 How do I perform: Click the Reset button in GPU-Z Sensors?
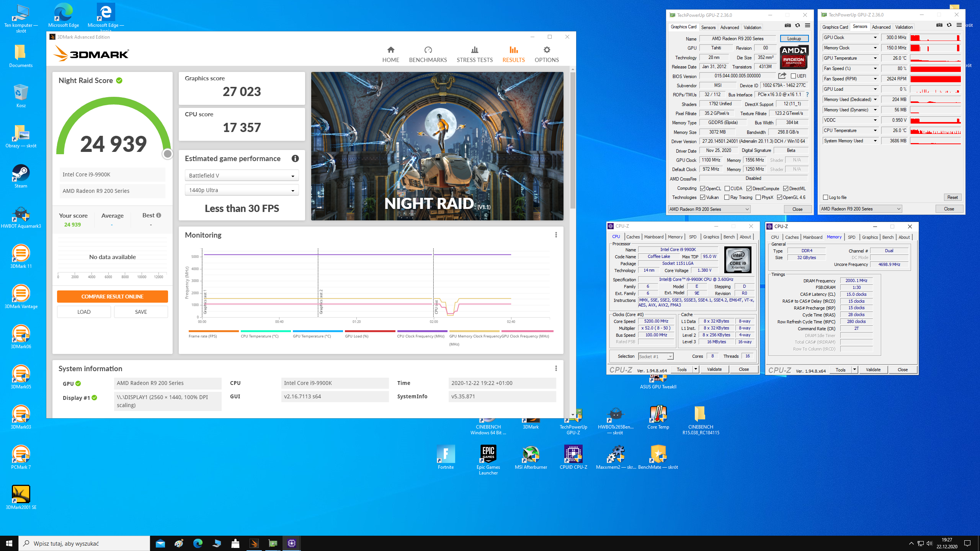(x=952, y=197)
